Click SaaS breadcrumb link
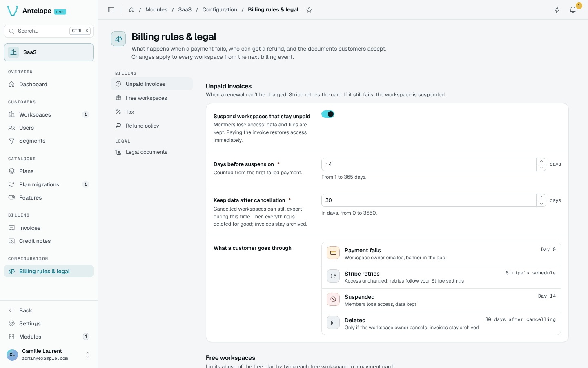The width and height of the screenshot is (588, 368). 185,10
